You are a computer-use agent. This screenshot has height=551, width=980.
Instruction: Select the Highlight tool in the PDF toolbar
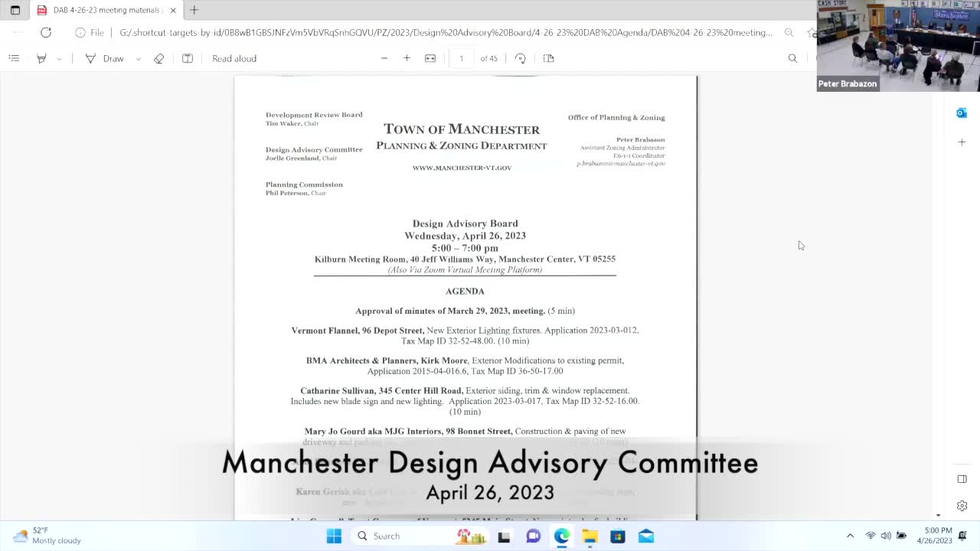41,58
